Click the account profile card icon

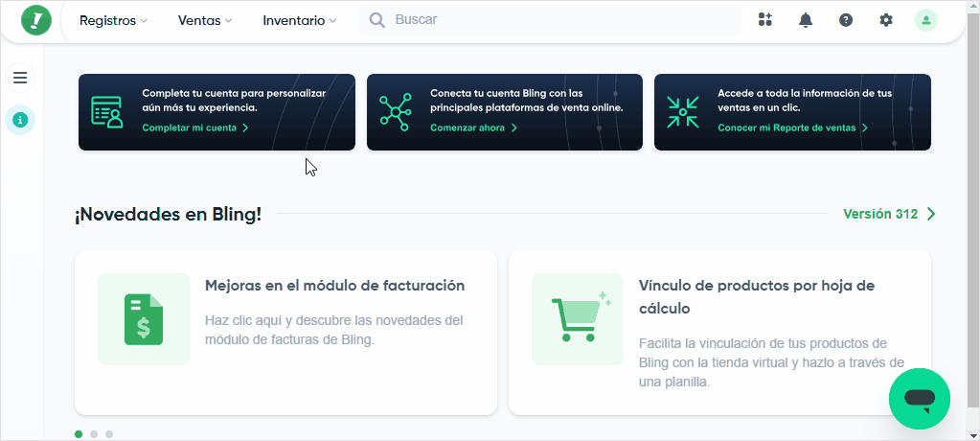107,112
